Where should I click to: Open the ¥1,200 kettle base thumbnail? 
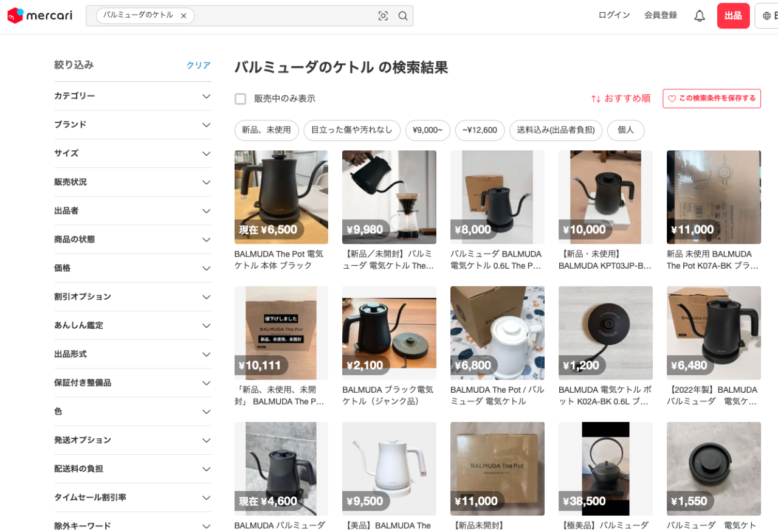tap(605, 333)
